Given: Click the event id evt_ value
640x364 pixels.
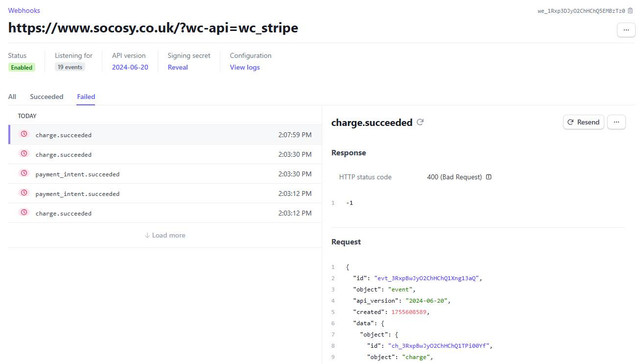Looking at the screenshot, I should [427, 278].
